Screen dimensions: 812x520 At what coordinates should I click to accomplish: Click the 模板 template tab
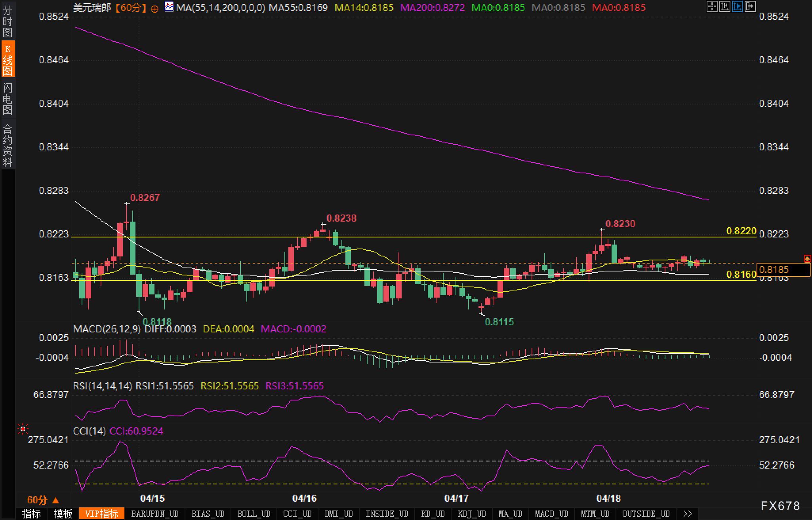point(63,514)
